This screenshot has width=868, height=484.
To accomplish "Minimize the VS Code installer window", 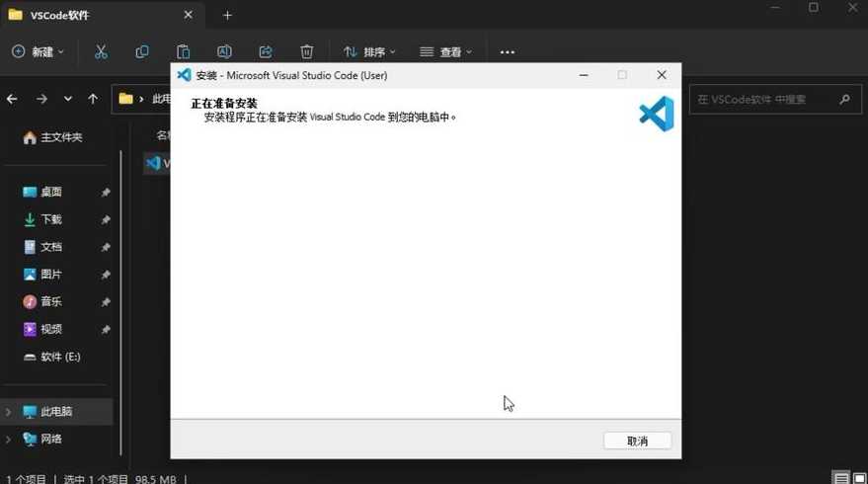I will point(584,75).
